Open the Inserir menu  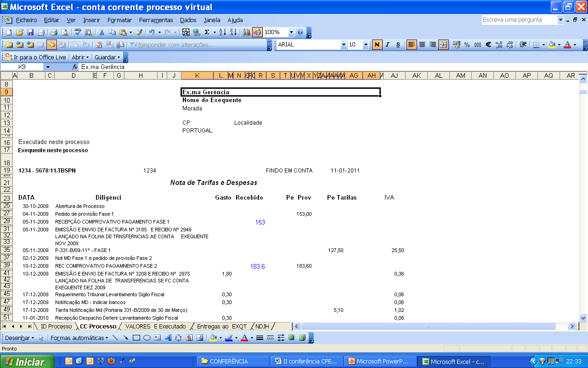(91, 20)
